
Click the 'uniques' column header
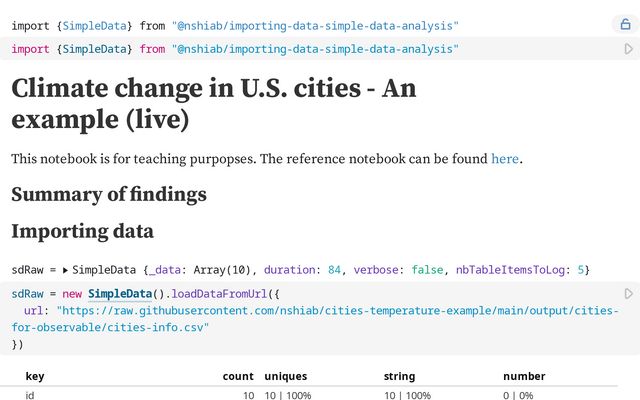tap(286, 376)
